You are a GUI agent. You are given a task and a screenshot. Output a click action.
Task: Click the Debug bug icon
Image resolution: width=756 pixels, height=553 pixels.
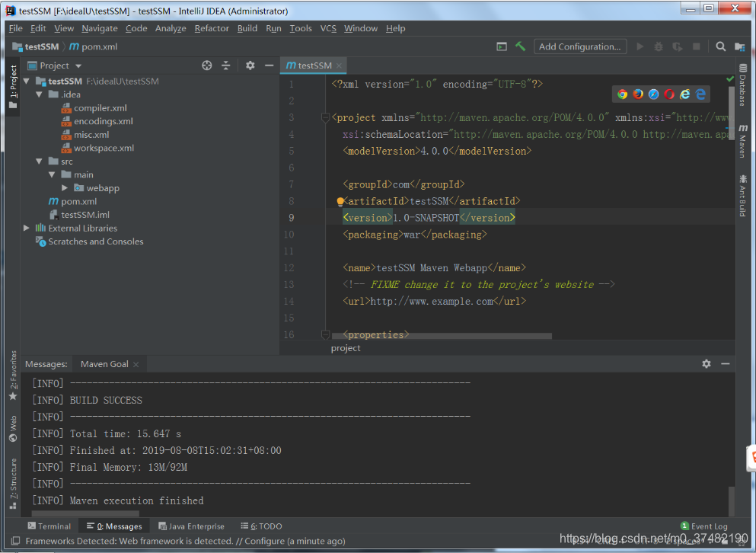pyautogui.click(x=658, y=46)
